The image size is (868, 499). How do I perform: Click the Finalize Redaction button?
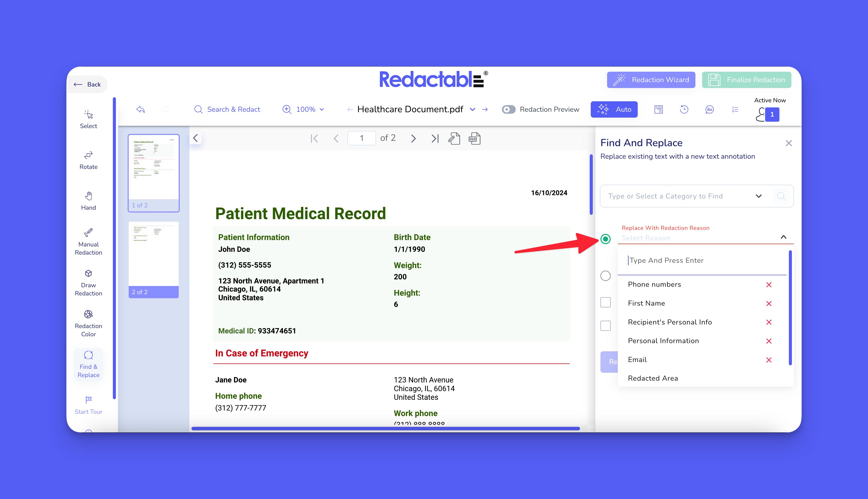click(x=746, y=80)
